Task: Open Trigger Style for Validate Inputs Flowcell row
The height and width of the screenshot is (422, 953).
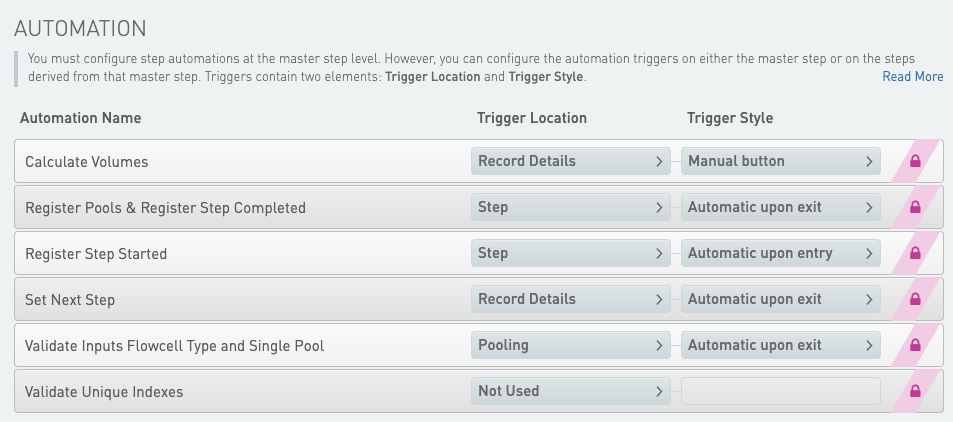Action: click(780, 345)
